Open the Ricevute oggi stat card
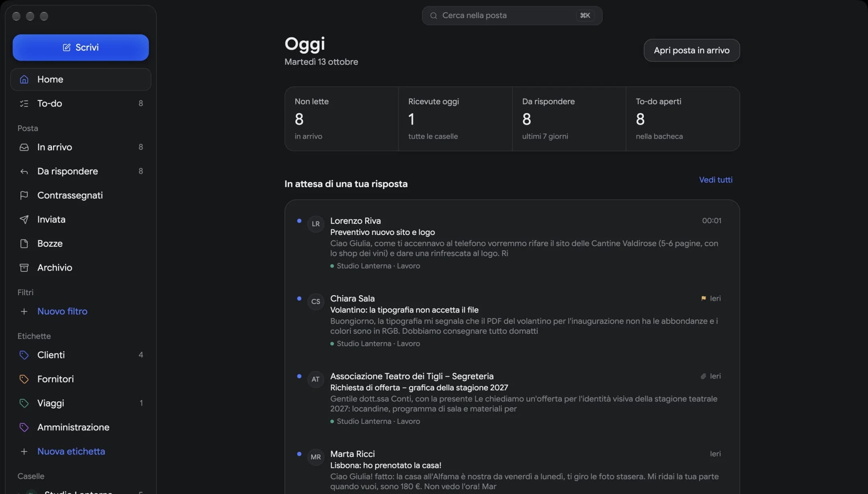868x494 pixels. [455, 119]
